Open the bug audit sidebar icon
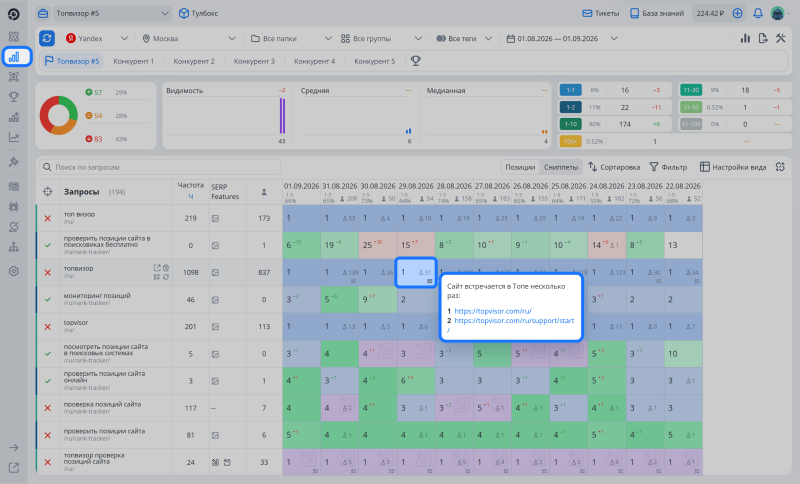 (x=14, y=207)
